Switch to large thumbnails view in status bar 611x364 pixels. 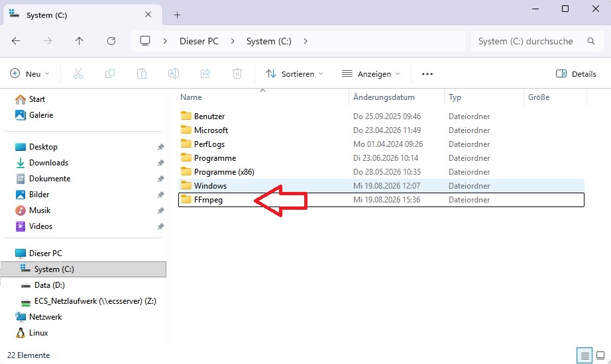(600, 355)
